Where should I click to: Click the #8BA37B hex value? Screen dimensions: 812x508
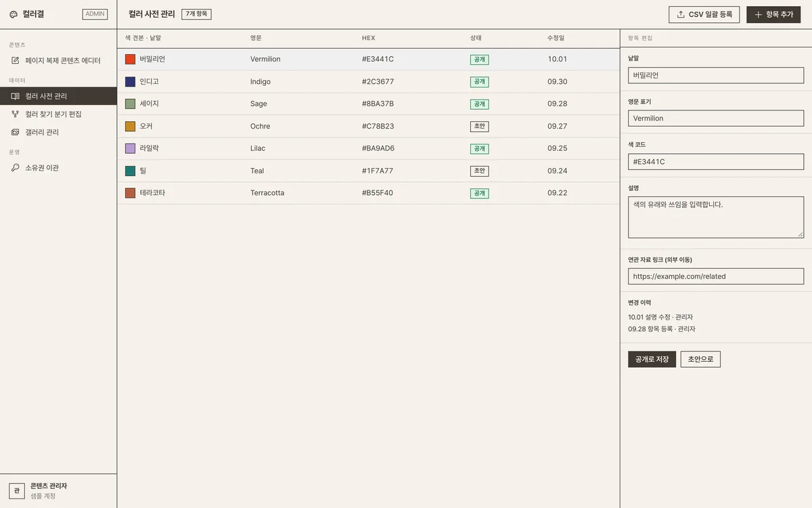click(x=378, y=104)
